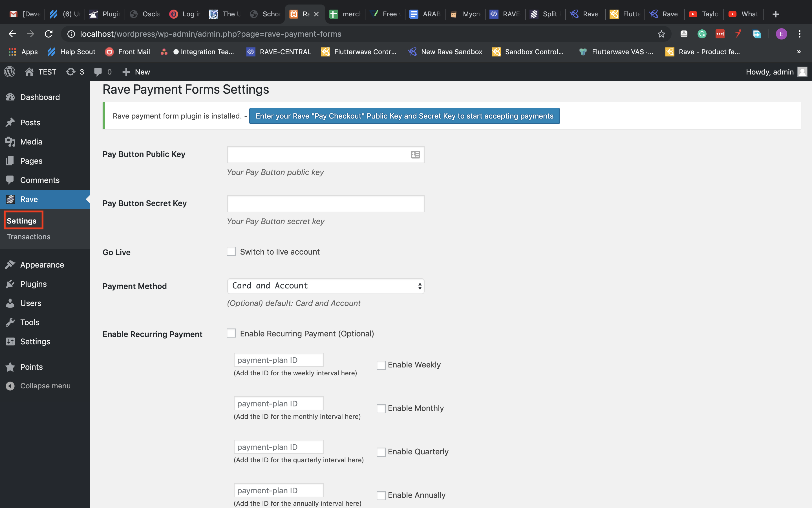Click the monthly payment-plan ID field
Image resolution: width=812 pixels, height=508 pixels.
pyautogui.click(x=279, y=403)
